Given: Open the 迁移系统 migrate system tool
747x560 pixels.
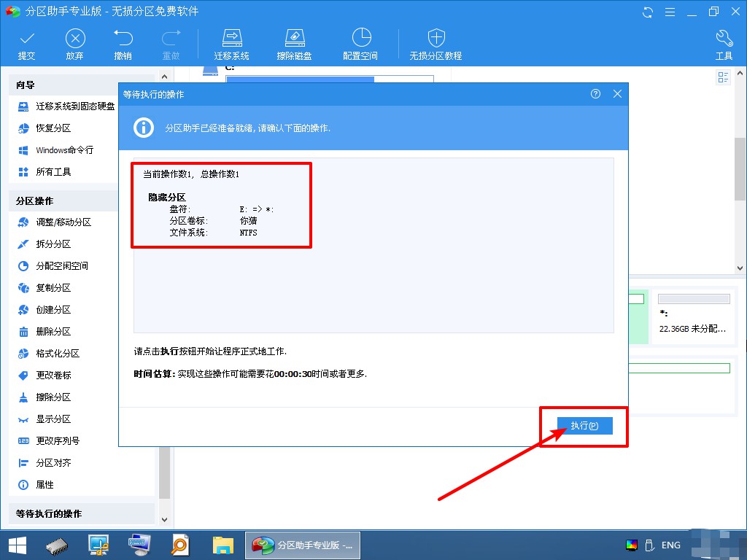Looking at the screenshot, I should (231, 44).
